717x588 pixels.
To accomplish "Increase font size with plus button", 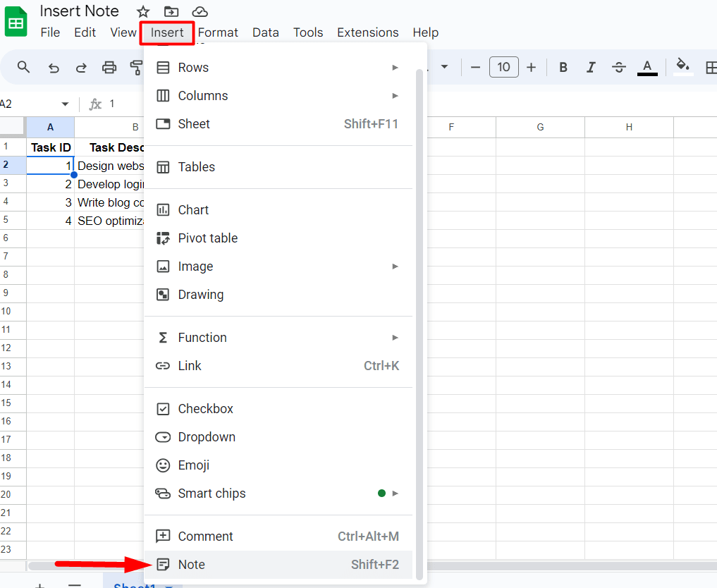I will point(531,67).
